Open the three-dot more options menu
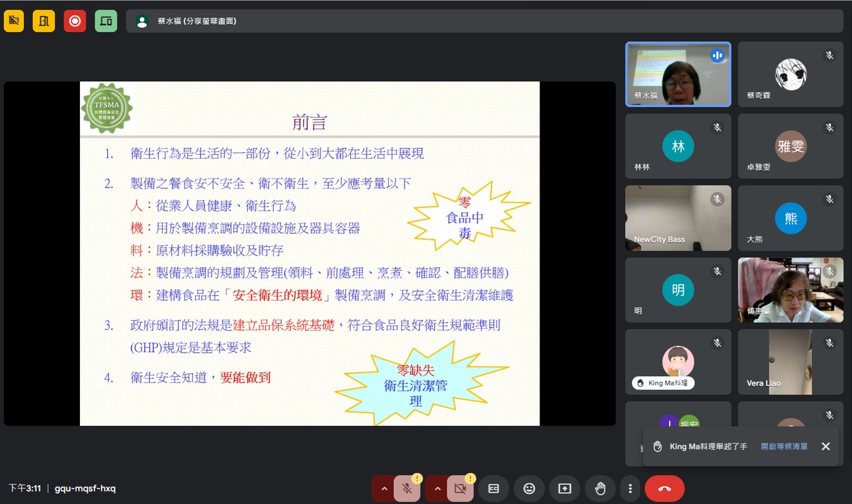Screen dimensions: 852x504 pos(630,488)
